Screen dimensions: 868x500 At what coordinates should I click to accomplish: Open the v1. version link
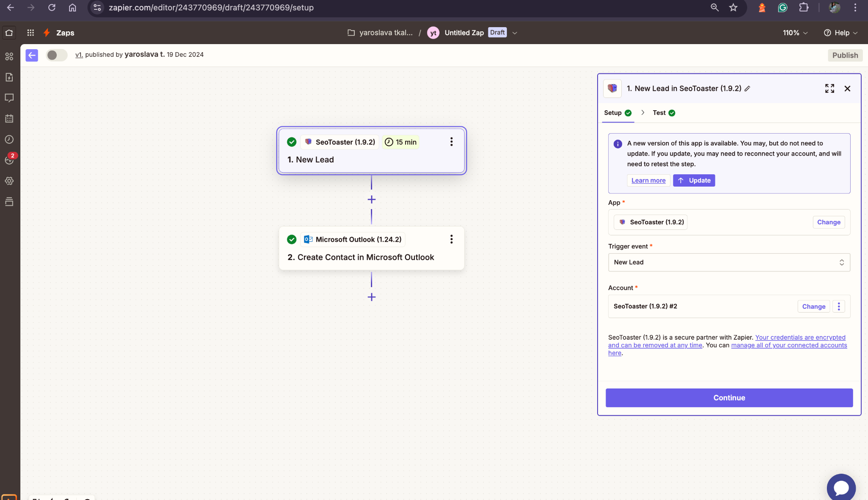[x=79, y=55]
